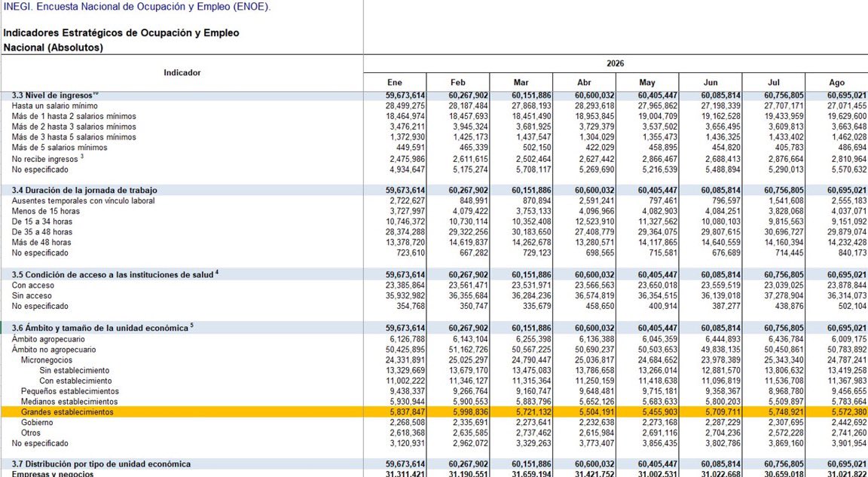Screen dimensions: 868x477
Task: Click the 'Indicador' column header
Action: (182, 72)
